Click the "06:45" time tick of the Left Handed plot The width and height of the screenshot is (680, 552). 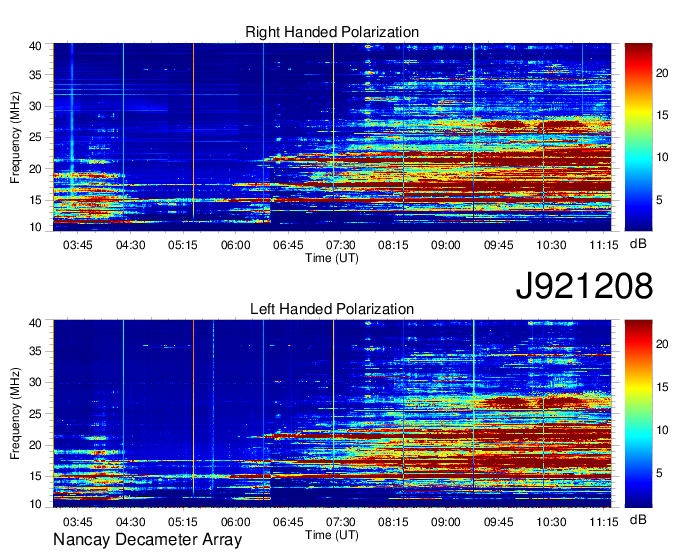(288, 522)
